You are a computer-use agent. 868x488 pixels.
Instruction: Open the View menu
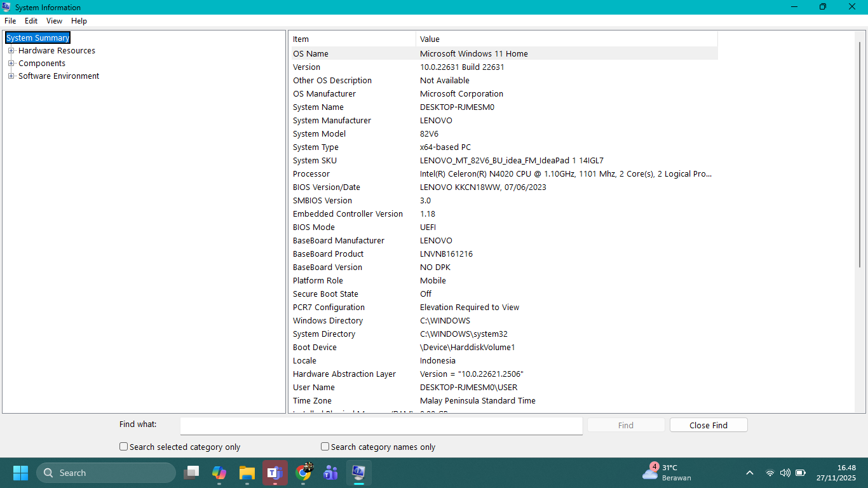coord(54,20)
